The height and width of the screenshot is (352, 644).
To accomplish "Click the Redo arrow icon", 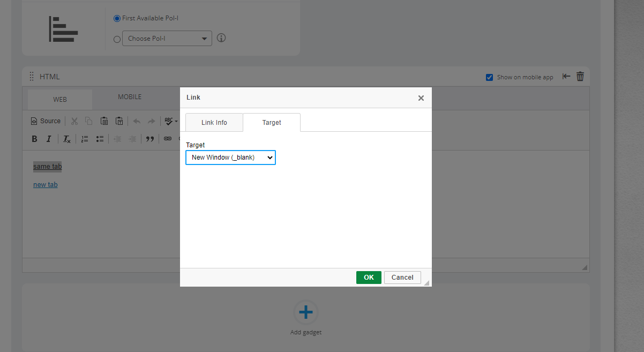I will pos(152,121).
